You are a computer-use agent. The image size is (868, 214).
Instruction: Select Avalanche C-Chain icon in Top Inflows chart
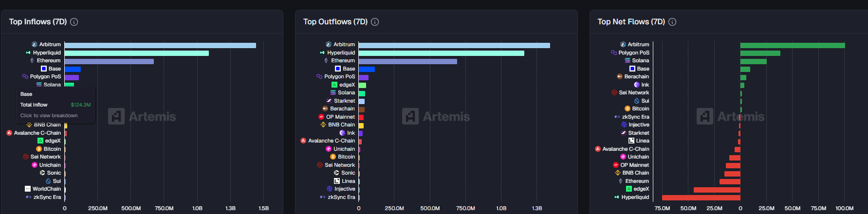pyautogui.click(x=9, y=133)
